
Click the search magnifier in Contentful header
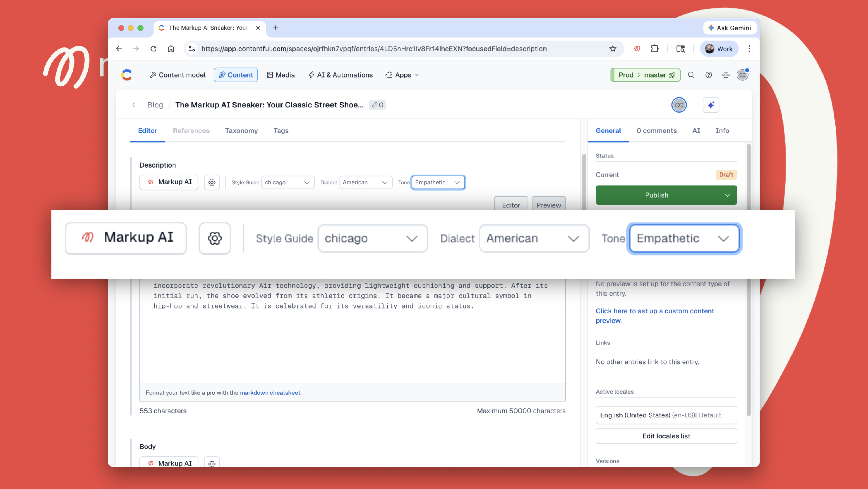691,75
